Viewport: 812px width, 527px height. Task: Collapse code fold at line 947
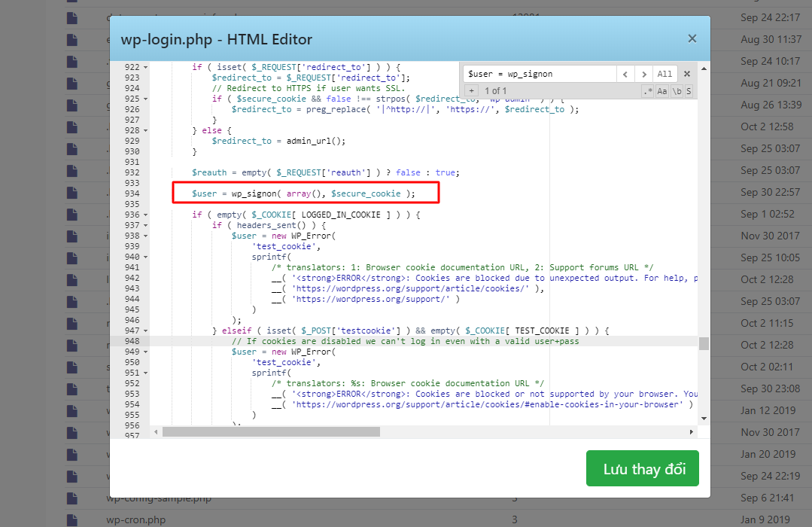145,331
